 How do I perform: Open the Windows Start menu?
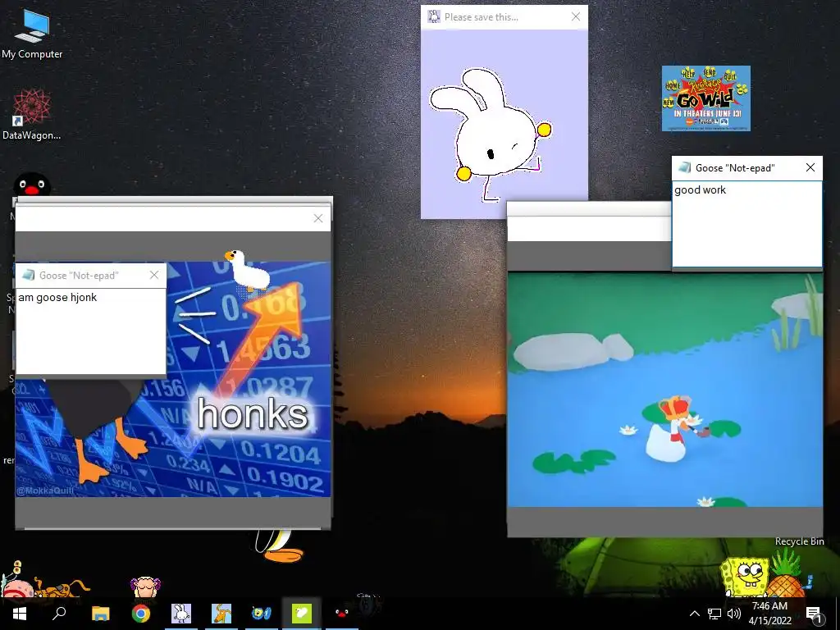pos(20,614)
